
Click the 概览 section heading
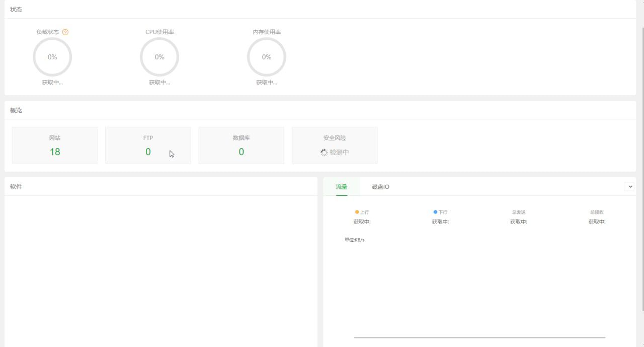pos(16,110)
